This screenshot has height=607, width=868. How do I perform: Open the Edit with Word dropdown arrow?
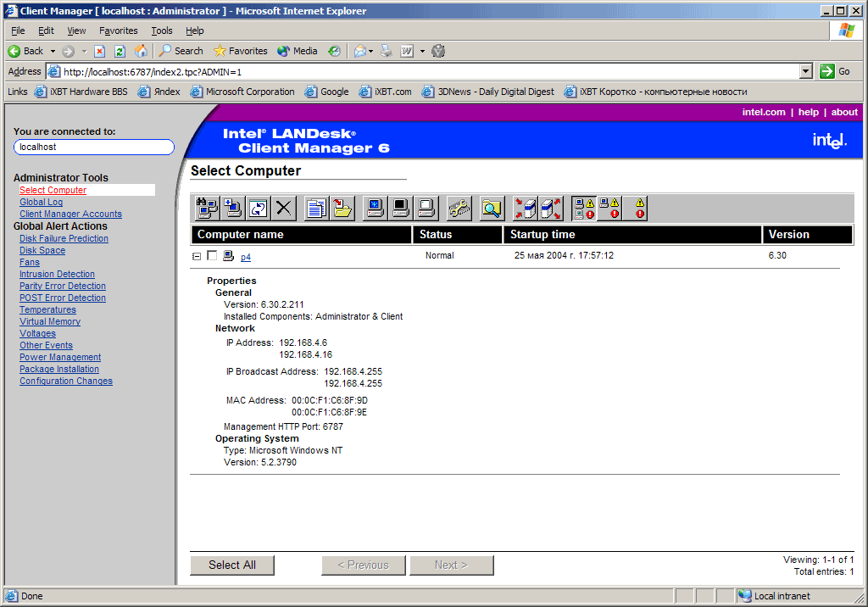point(422,52)
